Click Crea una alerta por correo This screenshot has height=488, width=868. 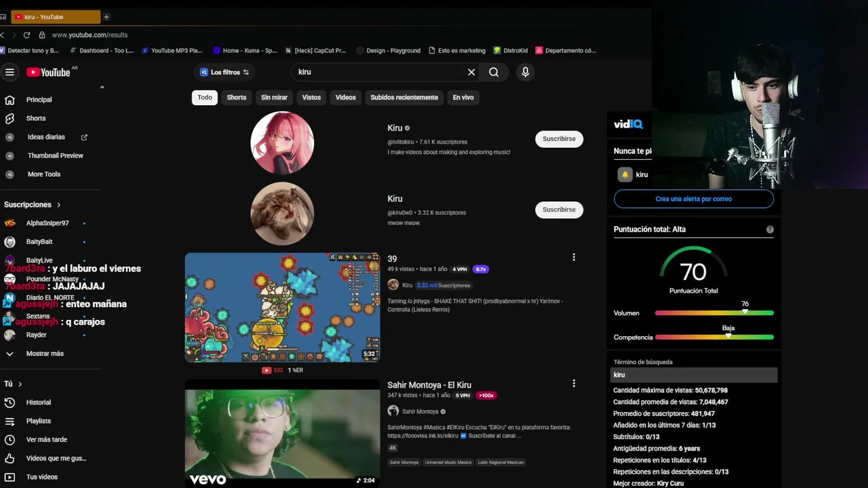tap(693, 199)
